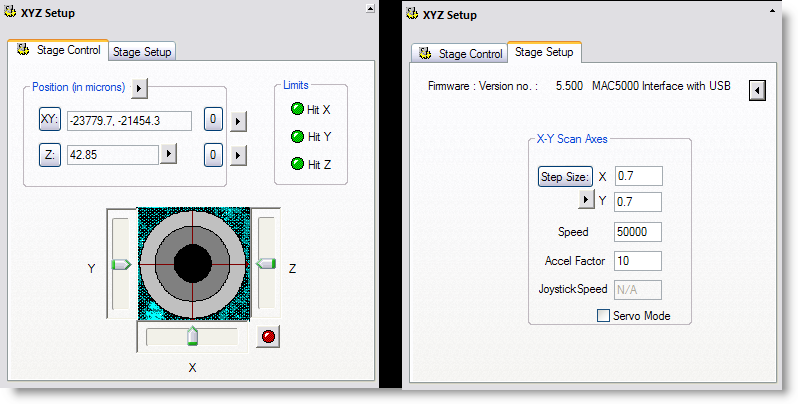Click the arrow button left of Y step label
Screen dimensions: 798x404
click(x=586, y=200)
